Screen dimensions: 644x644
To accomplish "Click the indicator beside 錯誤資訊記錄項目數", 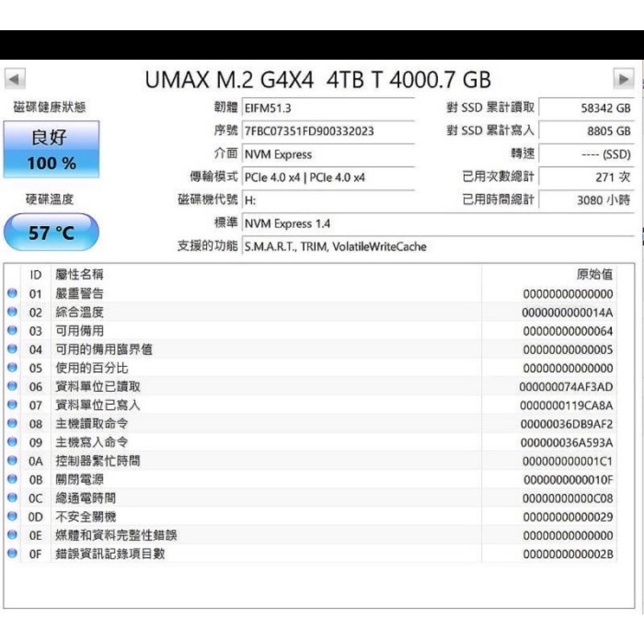I will (11, 554).
